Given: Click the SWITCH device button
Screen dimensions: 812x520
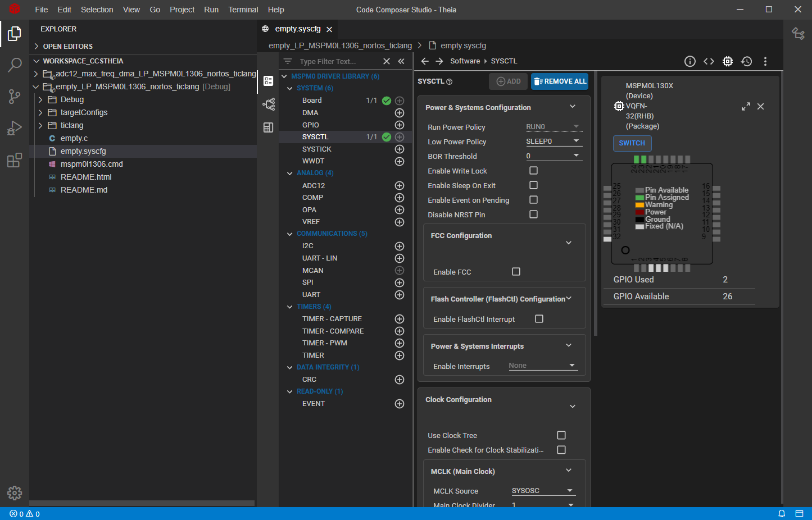Looking at the screenshot, I should pyautogui.click(x=632, y=143).
